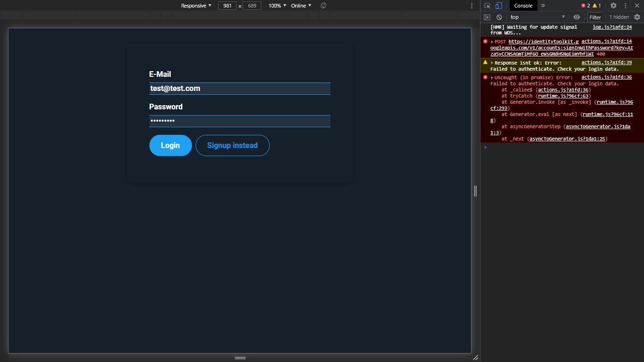Activate the inspect element picker icon
The width and height of the screenshot is (644, 362).
pos(487,6)
